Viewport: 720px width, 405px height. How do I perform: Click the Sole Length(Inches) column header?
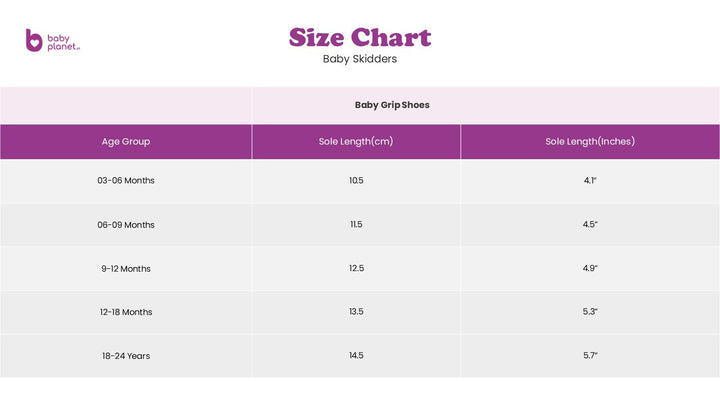(x=590, y=142)
